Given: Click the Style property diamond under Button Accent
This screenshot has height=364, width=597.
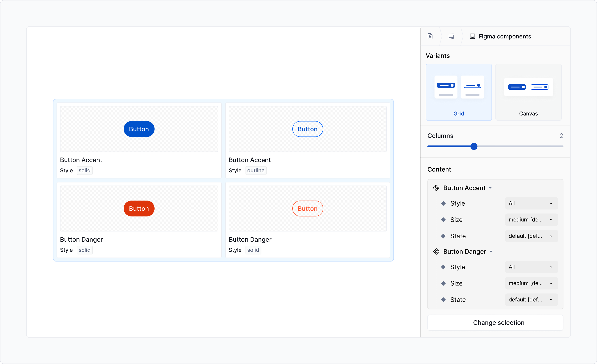Looking at the screenshot, I should [444, 203].
